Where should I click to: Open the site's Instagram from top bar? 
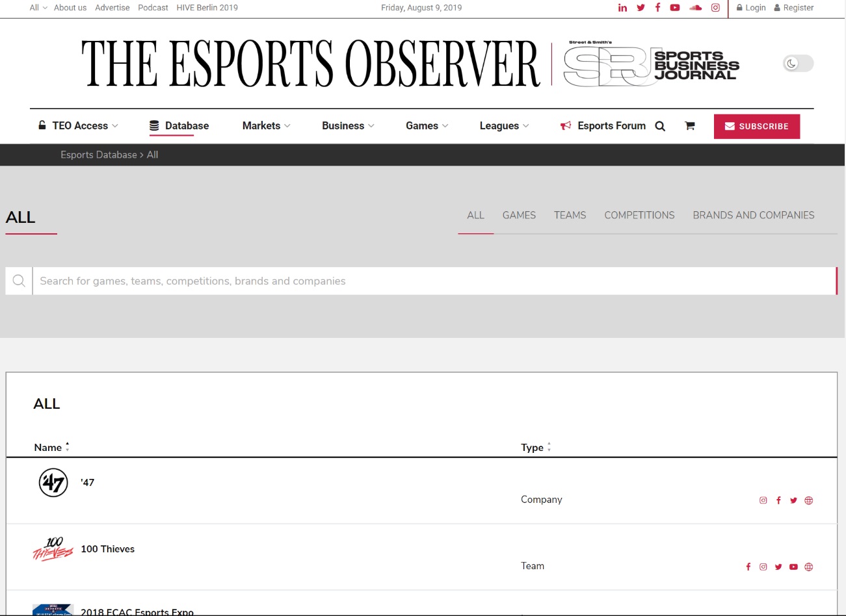[x=715, y=8]
